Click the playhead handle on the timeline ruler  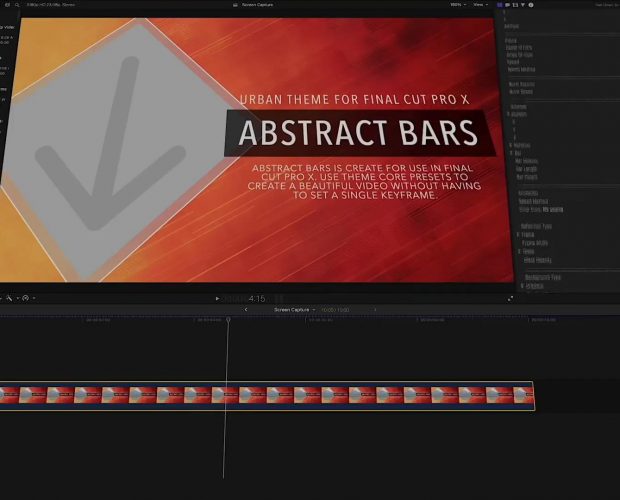click(228, 319)
